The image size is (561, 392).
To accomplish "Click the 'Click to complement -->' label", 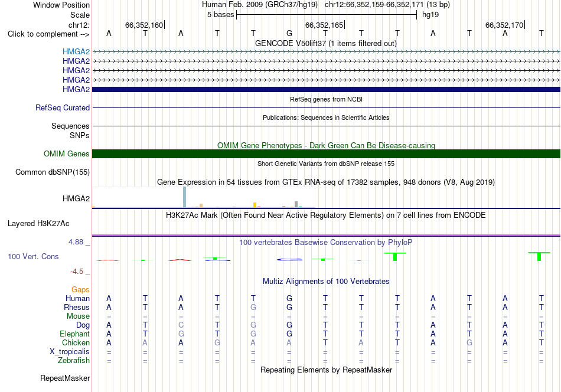I will [x=48, y=34].
